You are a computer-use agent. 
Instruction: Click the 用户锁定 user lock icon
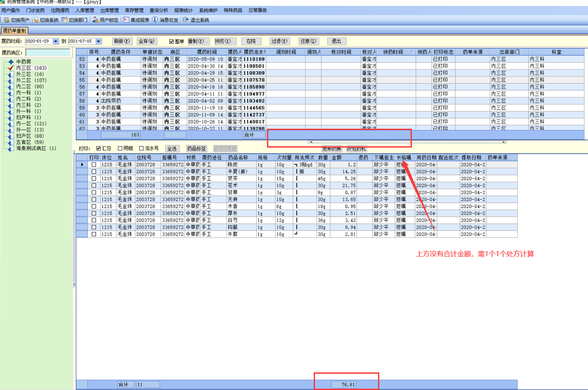pos(95,20)
